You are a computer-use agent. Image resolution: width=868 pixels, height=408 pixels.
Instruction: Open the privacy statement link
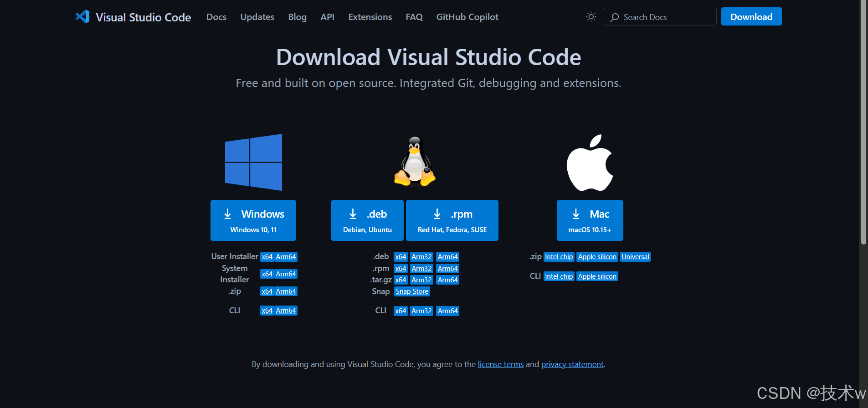(572, 364)
